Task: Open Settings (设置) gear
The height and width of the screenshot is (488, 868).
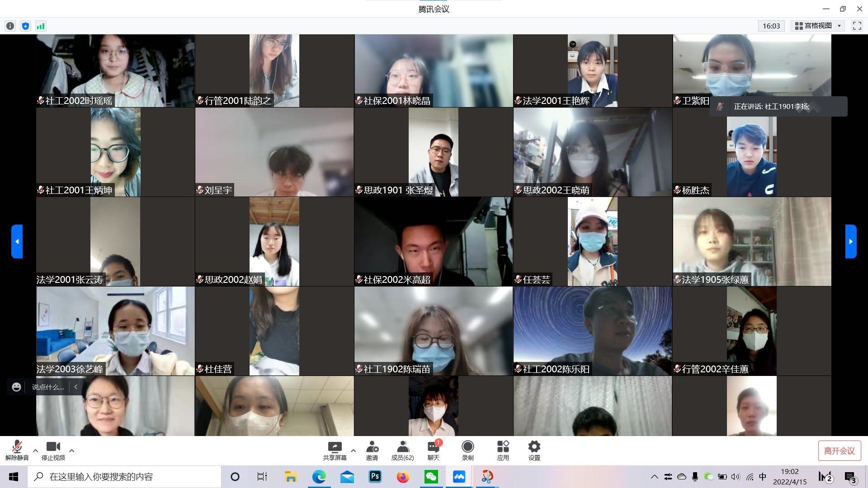Action: pos(534,450)
